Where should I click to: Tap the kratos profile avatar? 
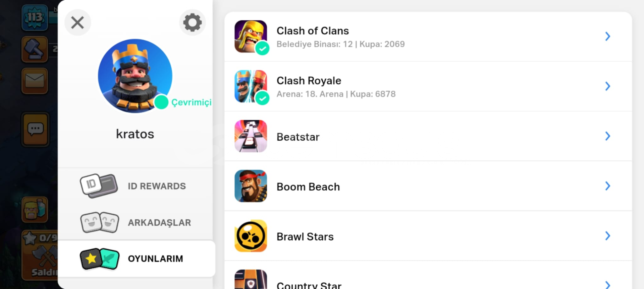pos(135,76)
